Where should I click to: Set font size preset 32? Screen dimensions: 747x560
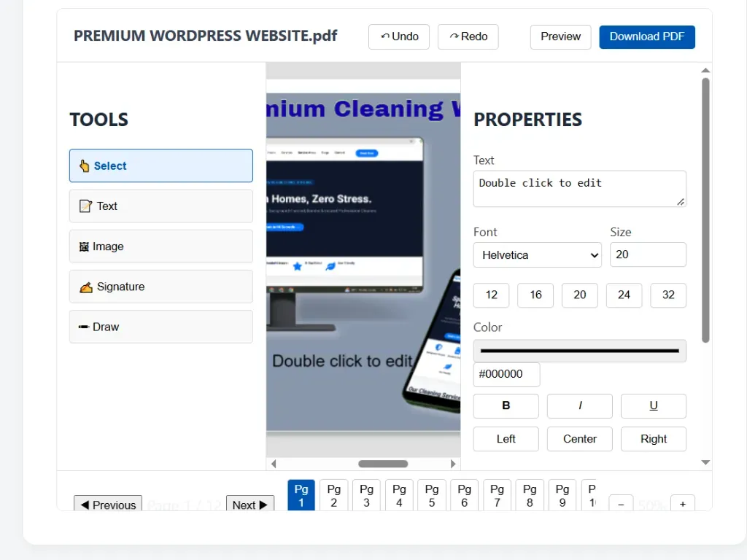click(x=668, y=295)
